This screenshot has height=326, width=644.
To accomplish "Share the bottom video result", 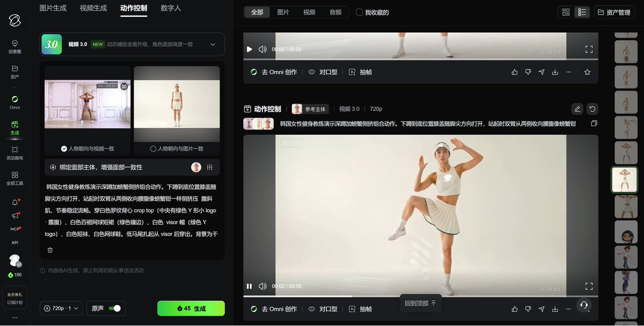I will click(541, 309).
